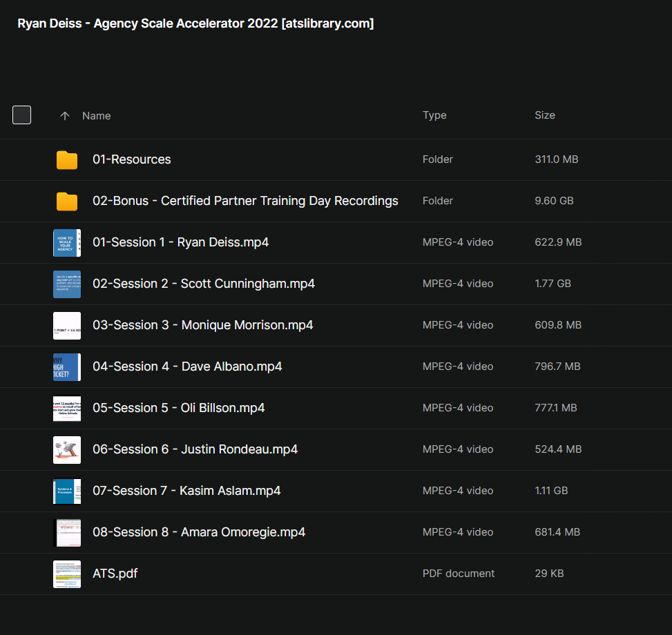Click the 9.60 GB size value
672x635 pixels.
[554, 201]
